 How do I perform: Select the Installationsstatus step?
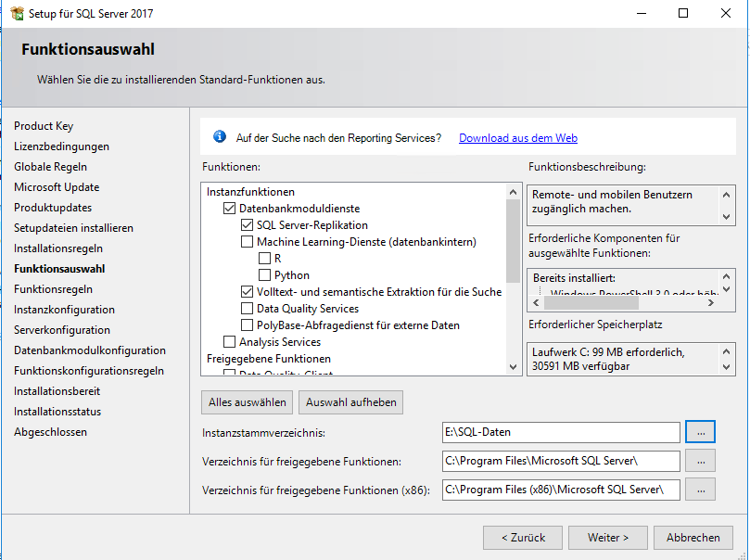click(57, 412)
